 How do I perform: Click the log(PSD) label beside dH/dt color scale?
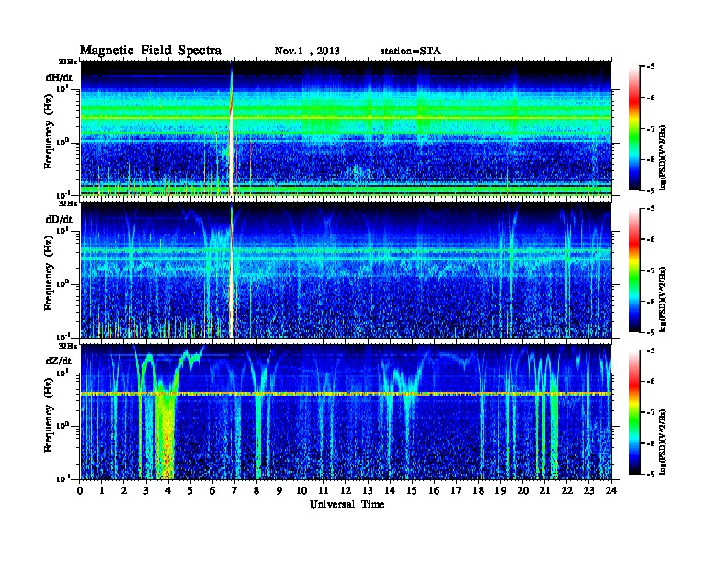pyautogui.click(x=664, y=157)
